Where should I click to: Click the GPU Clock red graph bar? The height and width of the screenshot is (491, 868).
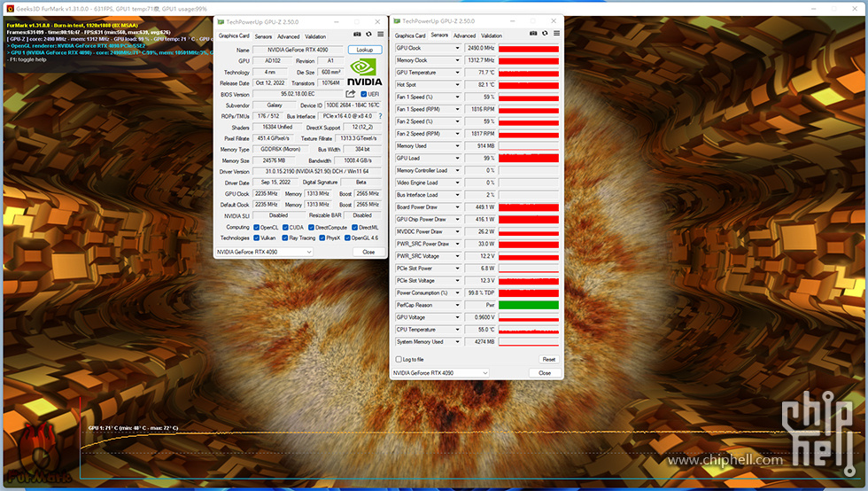pyautogui.click(x=529, y=49)
